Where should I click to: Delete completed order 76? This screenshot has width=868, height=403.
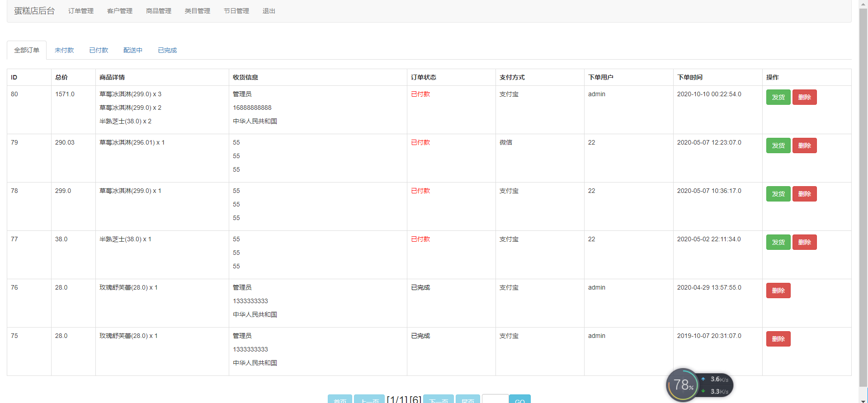pyautogui.click(x=778, y=291)
